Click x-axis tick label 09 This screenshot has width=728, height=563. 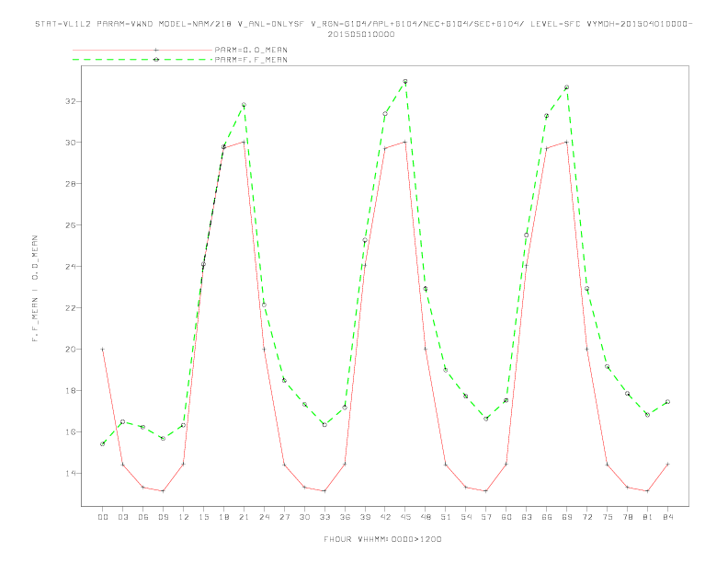(x=163, y=517)
